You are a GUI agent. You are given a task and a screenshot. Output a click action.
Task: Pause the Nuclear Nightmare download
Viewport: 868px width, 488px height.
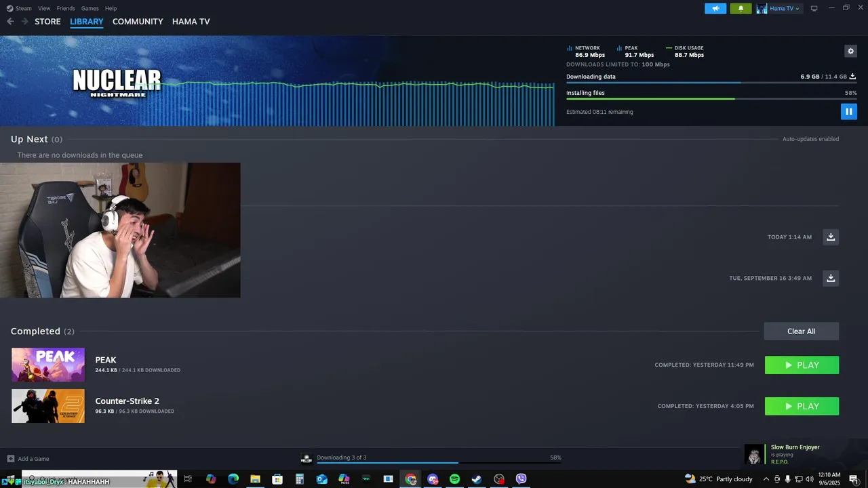pyautogui.click(x=849, y=111)
